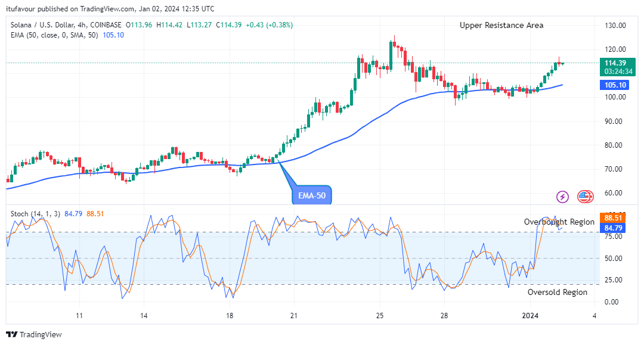Click the 'itufavour published on TradingView.com' header

pyautogui.click(x=70, y=8)
